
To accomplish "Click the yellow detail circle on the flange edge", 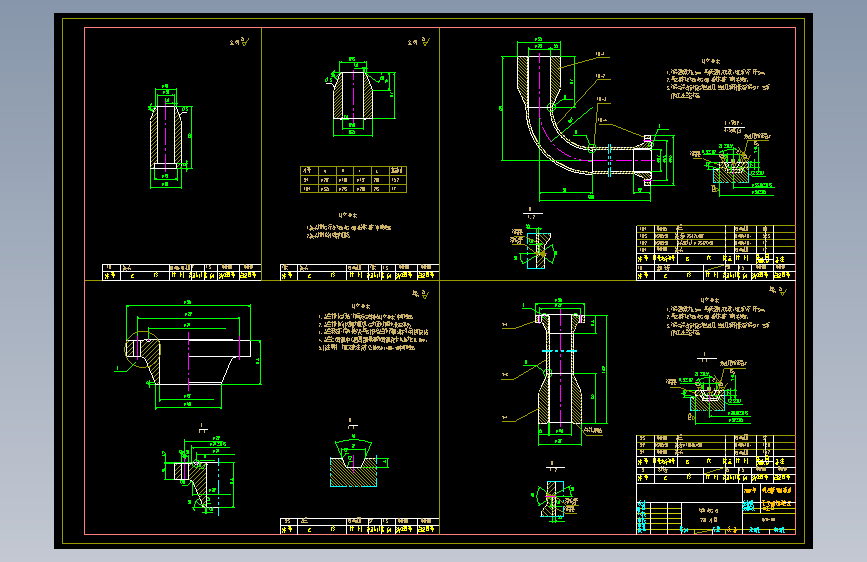I will [143, 350].
